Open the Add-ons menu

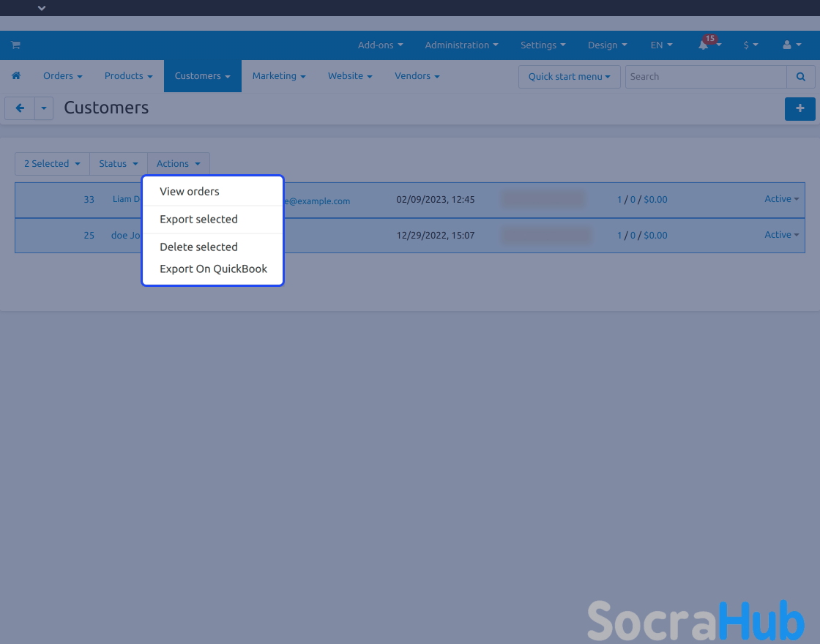pos(380,45)
